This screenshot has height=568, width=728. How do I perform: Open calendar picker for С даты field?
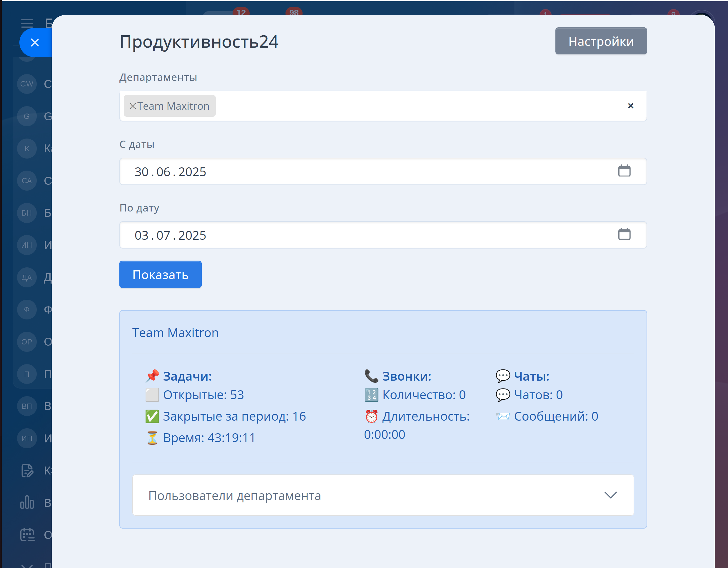pos(624,171)
